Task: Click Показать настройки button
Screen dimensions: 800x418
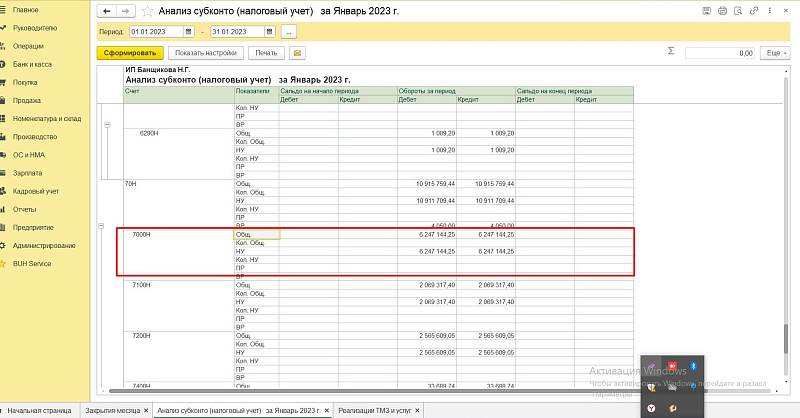Action: pos(206,52)
